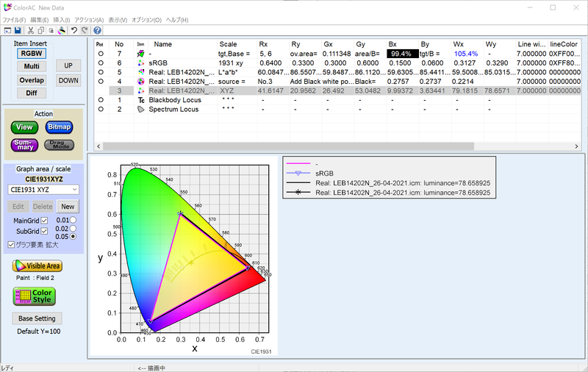Click the Base Setting button
Viewport: 588px width, 372px height.
point(37,318)
